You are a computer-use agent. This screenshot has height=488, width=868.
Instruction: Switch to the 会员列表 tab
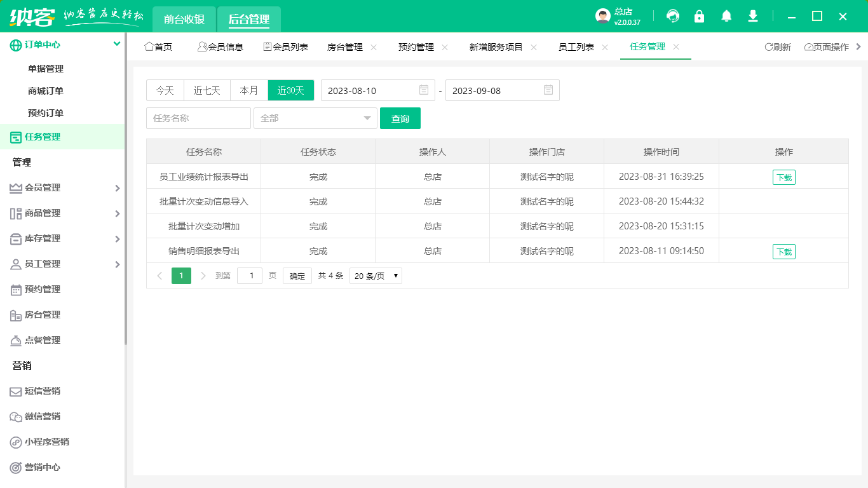click(x=285, y=47)
